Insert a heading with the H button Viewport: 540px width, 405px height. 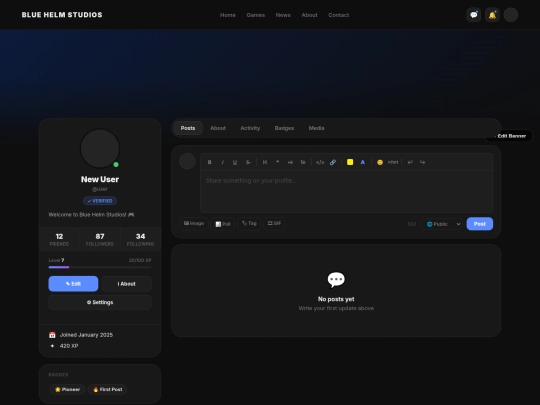pyautogui.click(x=265, y=162)
